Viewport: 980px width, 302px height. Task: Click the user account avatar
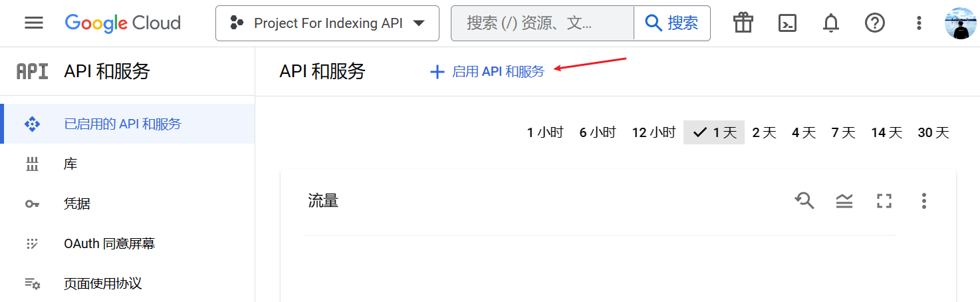[x=961, y=23]
